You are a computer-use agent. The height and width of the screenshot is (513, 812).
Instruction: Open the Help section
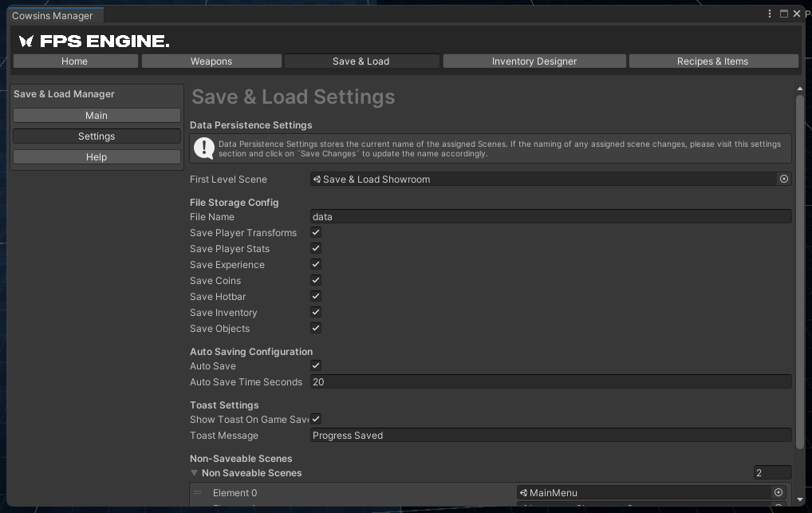coord(97,157)
